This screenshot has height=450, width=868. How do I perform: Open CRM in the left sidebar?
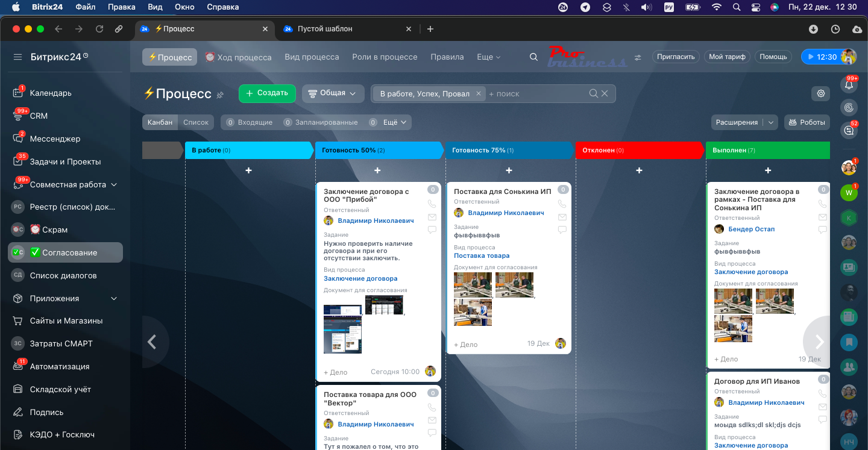click(39, 116)
